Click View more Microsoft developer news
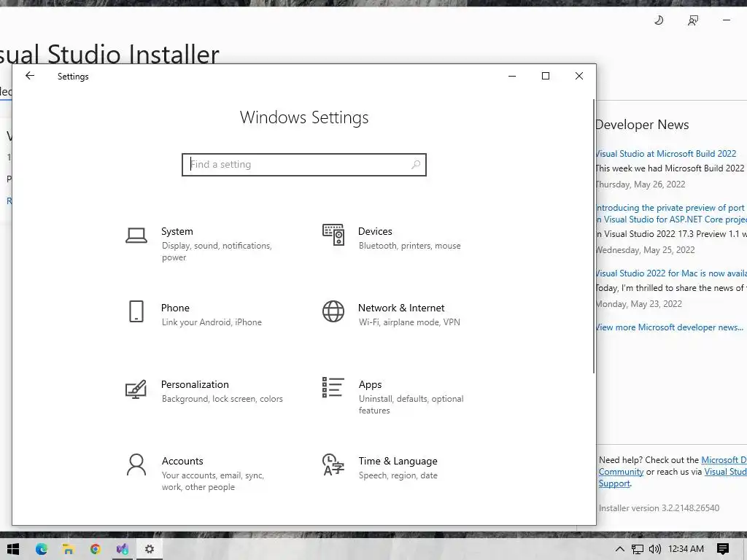This screenshot has height=560, width=747. click(670, 327)
